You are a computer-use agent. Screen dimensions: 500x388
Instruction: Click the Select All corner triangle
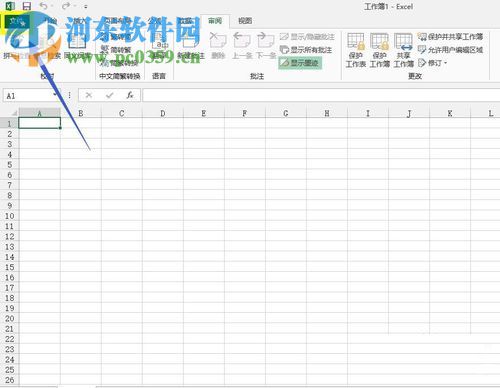pos(14,113)
